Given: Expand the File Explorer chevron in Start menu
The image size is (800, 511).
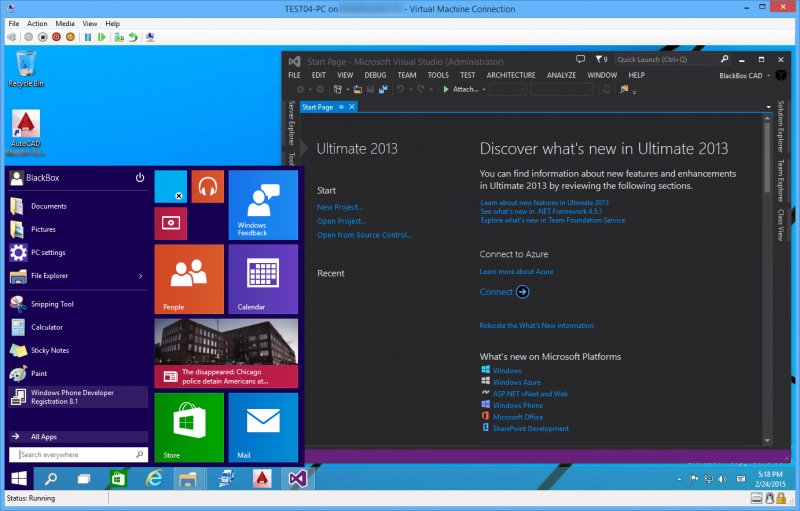Looking at the screenshot, I should pyautogui.click(x=140, y=276).
